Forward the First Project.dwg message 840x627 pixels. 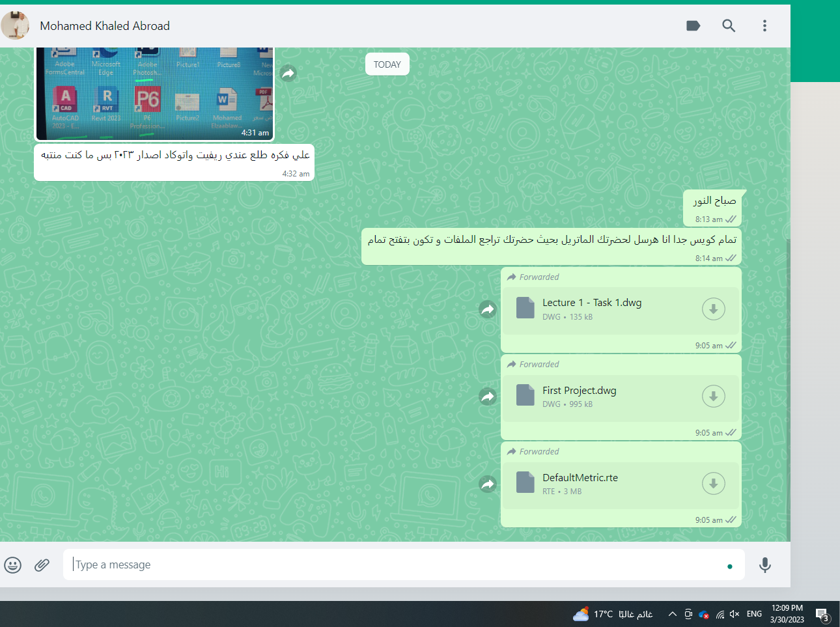click(488, 397)
